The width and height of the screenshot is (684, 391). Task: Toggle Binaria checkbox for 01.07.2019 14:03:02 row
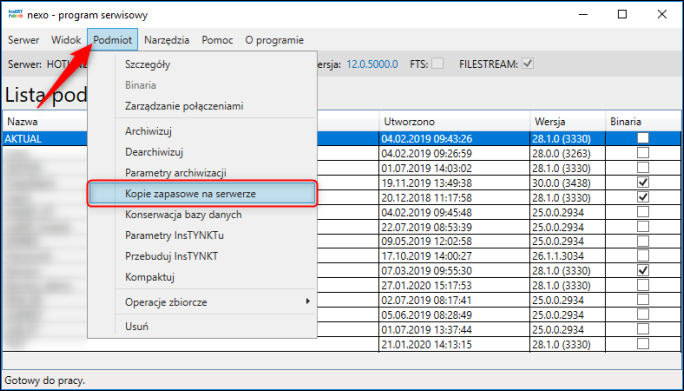[x=643, y=168]
